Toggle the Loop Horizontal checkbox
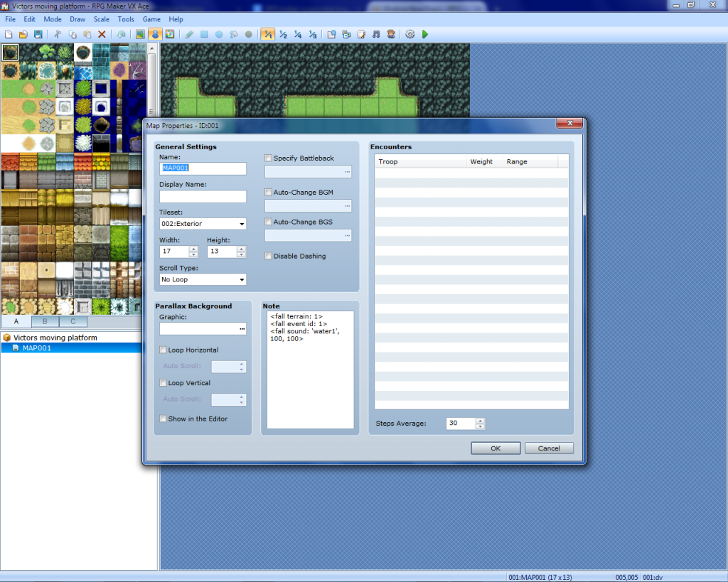728x582 pixels. coord(164,350)
